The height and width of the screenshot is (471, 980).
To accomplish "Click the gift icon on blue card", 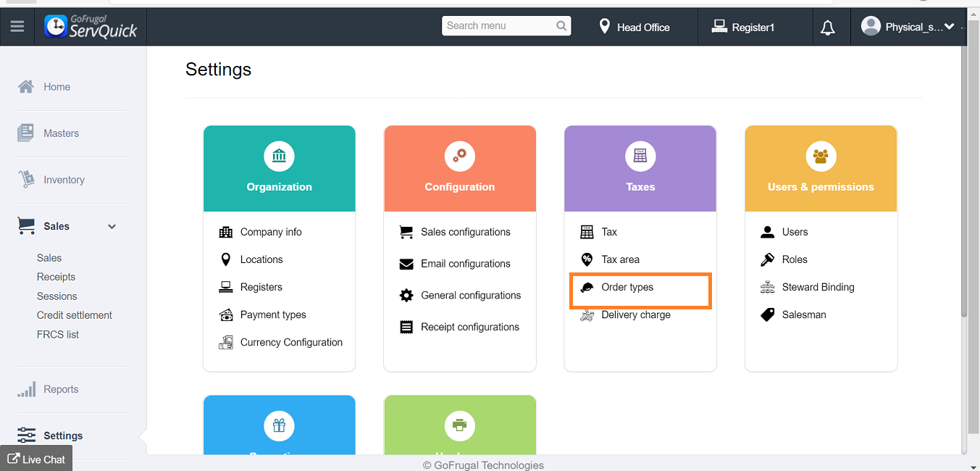I will pos(279,425).
